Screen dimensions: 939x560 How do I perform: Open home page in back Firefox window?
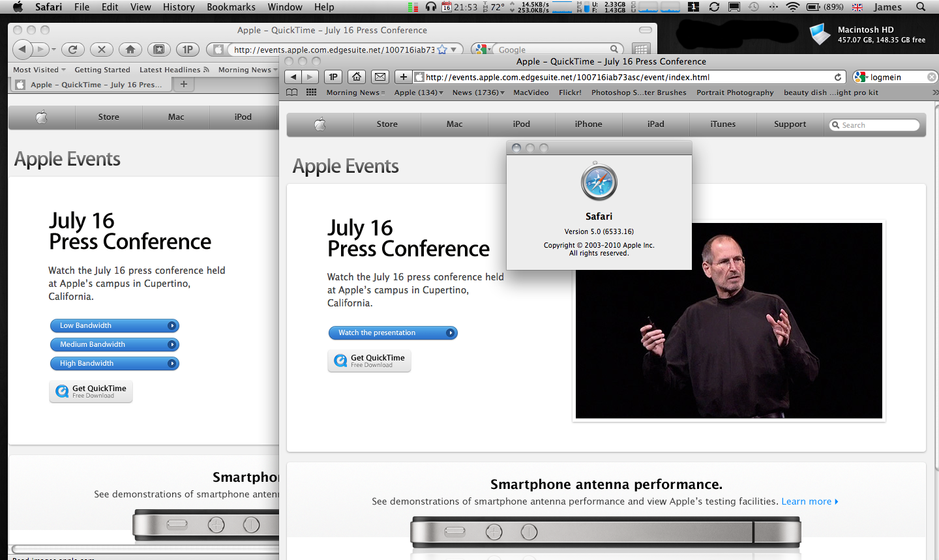click(x=130, y=50)
